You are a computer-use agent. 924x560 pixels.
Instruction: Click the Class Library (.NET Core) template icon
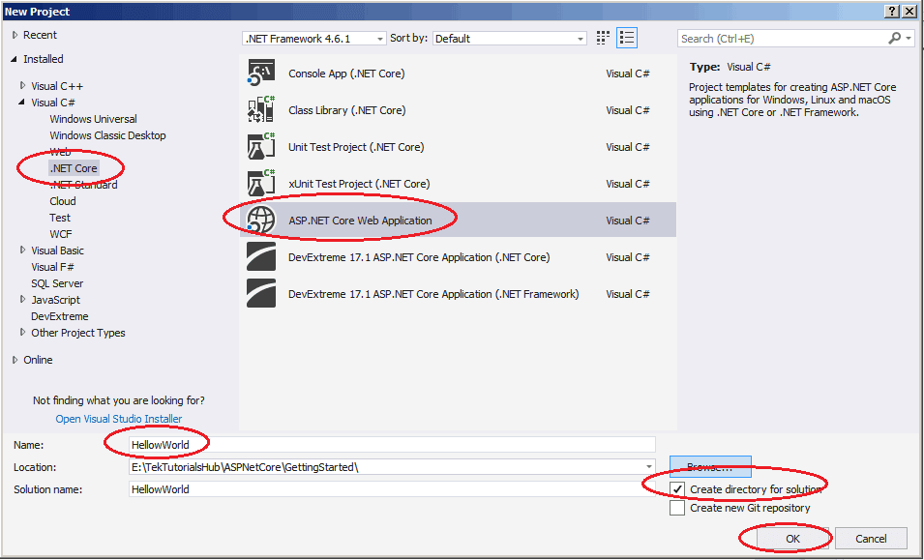[x=261, y=110]
